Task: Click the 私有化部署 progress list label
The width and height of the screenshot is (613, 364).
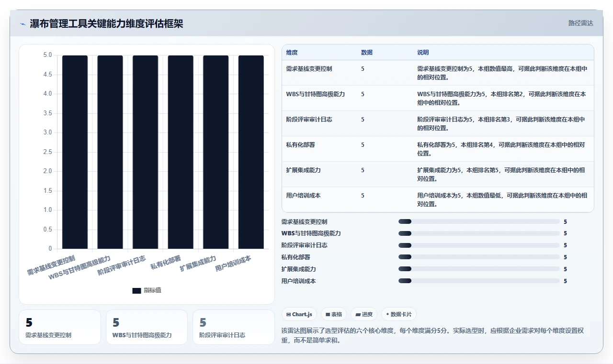Action: click(296, 257)
